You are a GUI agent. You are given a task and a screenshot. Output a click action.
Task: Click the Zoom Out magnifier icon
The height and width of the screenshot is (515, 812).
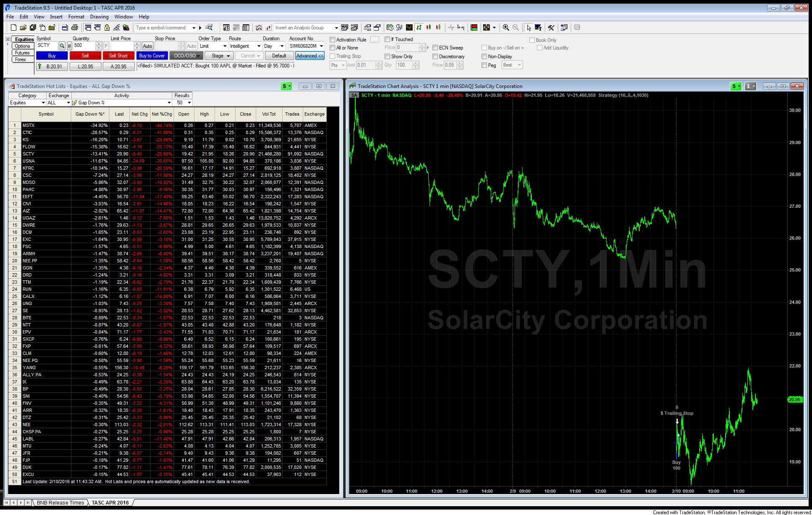pyautogui.click(x=515, y=28)
